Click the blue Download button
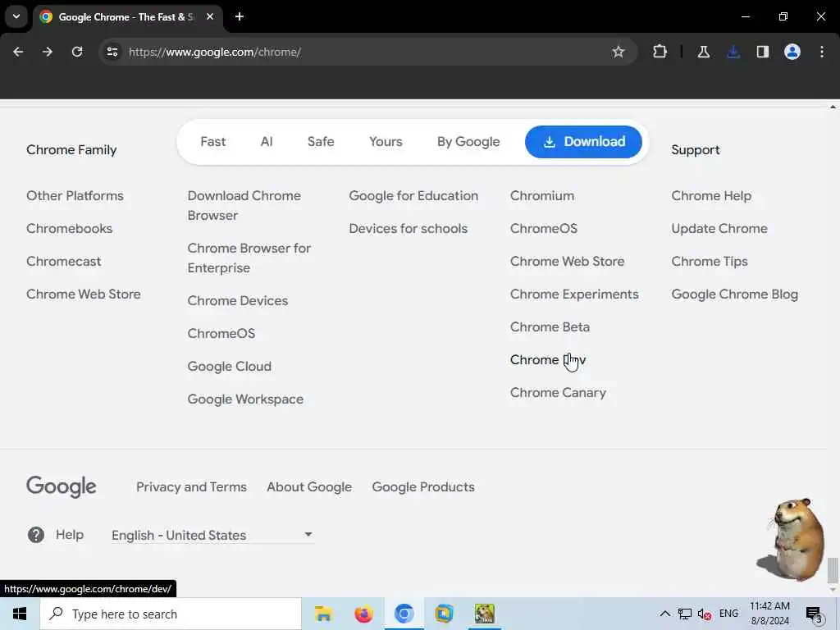 (x=583, y=142)
